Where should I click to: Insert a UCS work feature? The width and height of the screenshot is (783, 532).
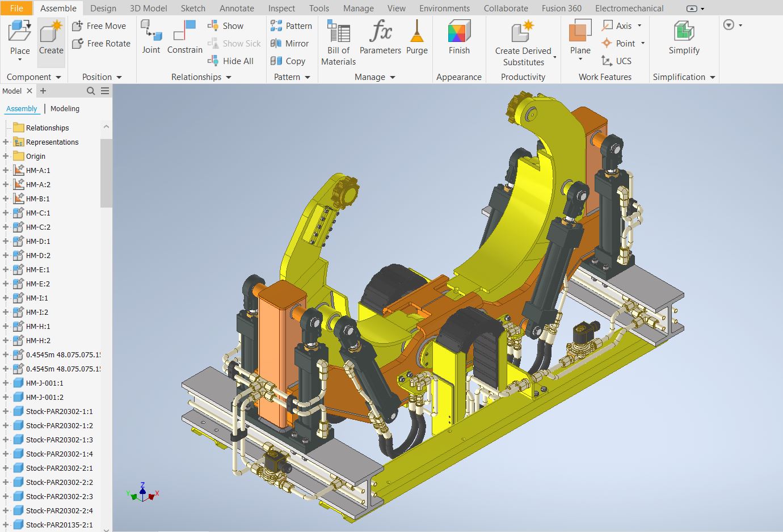click(616, 61)
